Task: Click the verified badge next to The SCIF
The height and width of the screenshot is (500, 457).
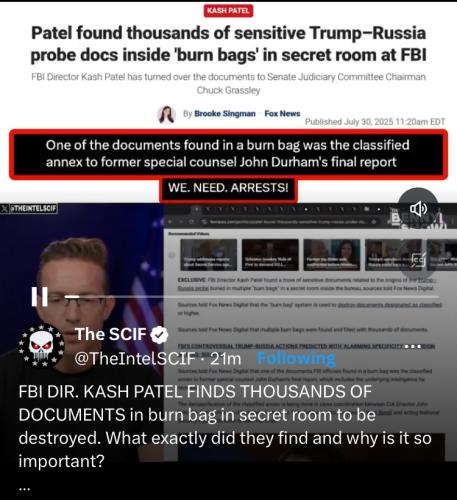Action: pyautogui.click(x=159, y=335)
